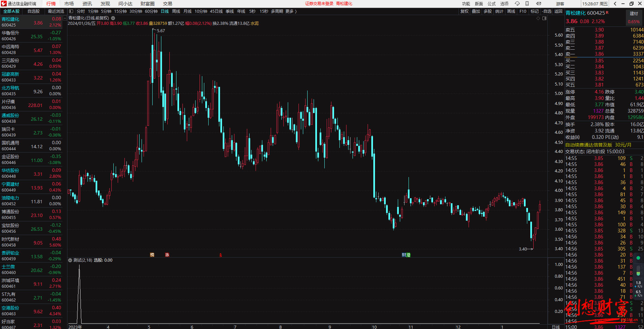The height and width of the screenshot is (329, 644).
Task: Click the 叠加 overlay button
Action: 476,11
